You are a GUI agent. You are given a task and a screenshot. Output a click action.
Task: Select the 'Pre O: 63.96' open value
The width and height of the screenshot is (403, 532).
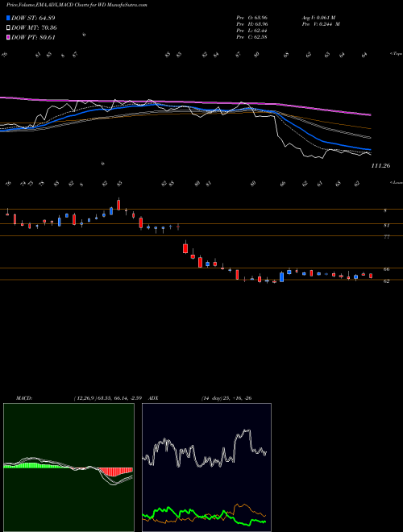point(252,18)
